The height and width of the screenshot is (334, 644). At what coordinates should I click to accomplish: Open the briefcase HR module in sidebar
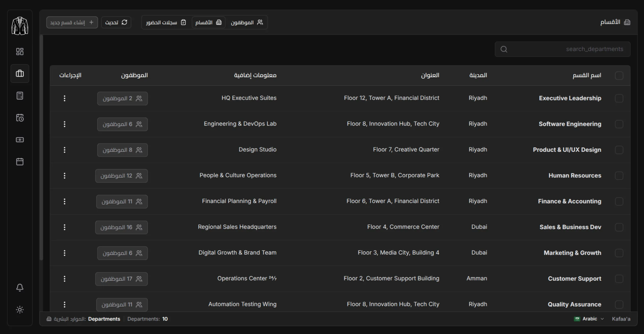[x=20, y=74]
